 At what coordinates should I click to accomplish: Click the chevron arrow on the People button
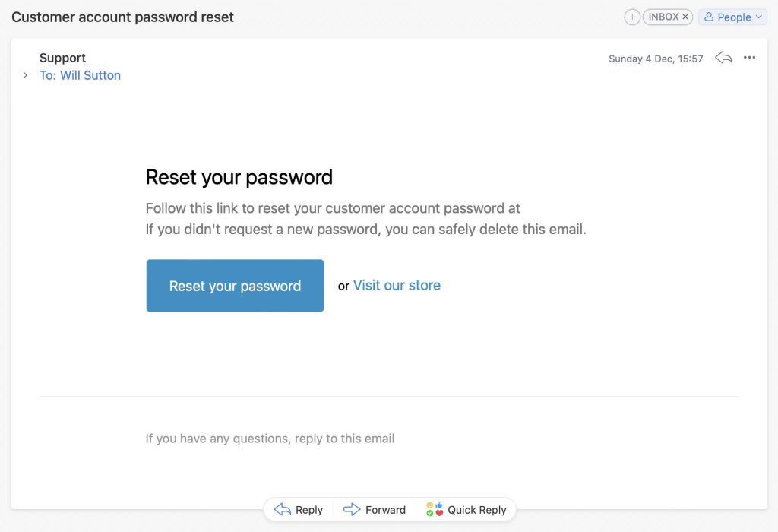click(x=758, y=17)
